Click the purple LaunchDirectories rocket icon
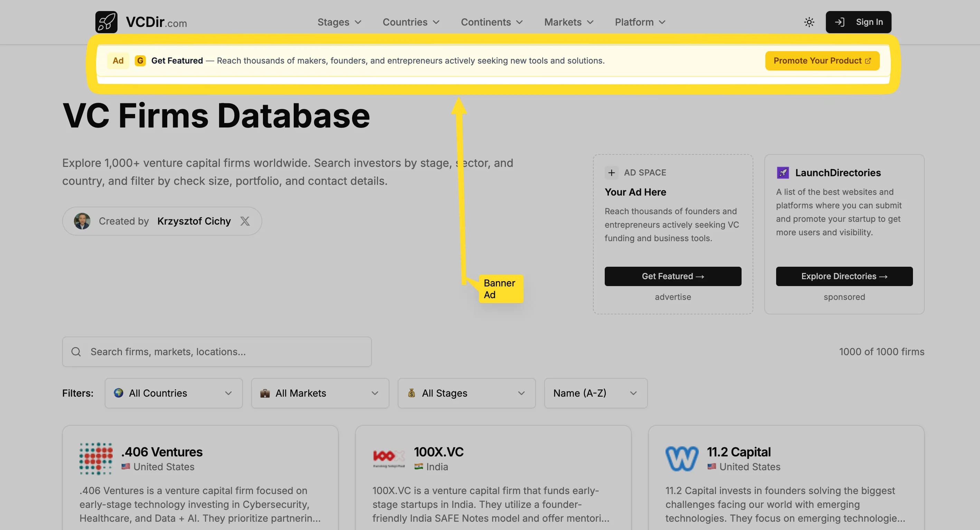Screen dimensions: 980x530 (x=783, y=173)
